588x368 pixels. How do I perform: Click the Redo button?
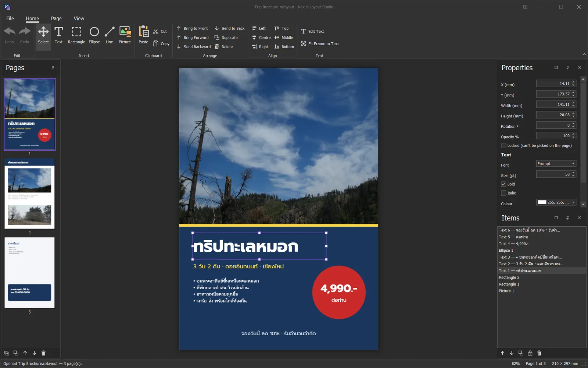coord(25,35)
